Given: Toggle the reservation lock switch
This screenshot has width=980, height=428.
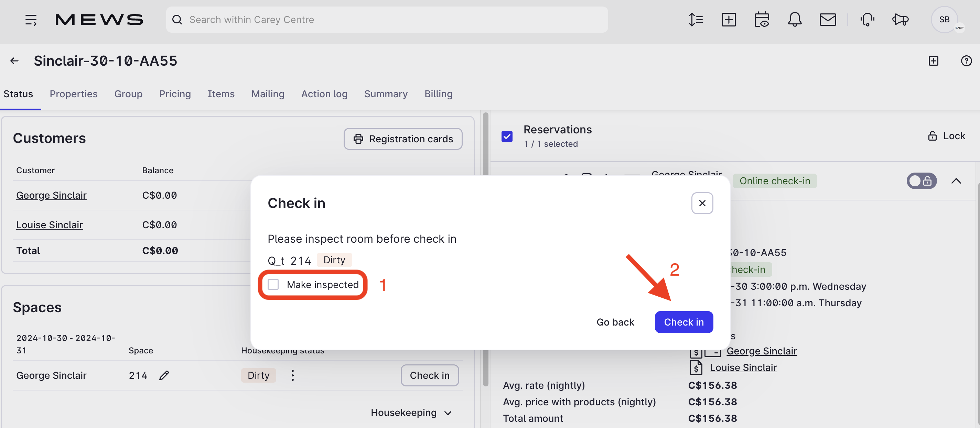Looking at the screenshot, I should point(921,181).
